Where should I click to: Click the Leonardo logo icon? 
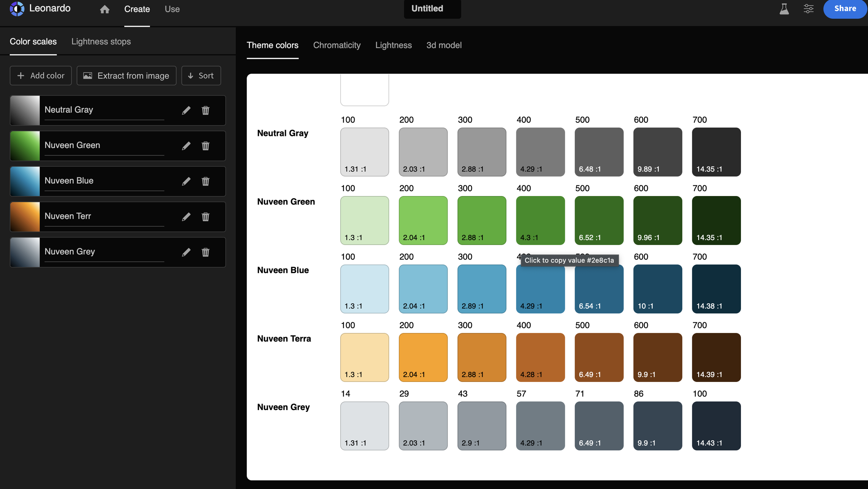click(17, 9)
